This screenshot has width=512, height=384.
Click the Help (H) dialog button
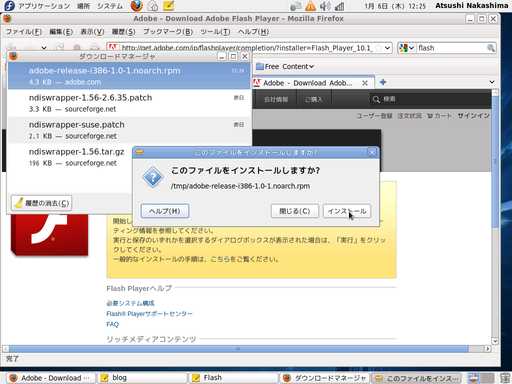point(165,211)
